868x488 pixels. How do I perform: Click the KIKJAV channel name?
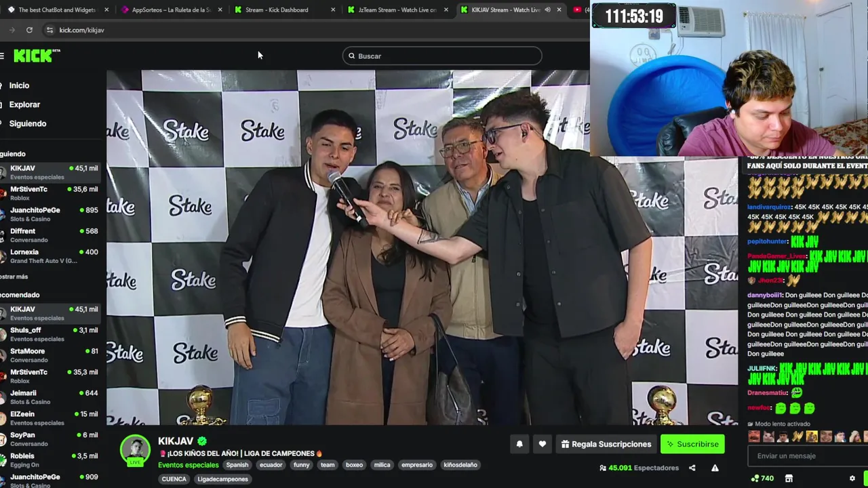click(x=176, y=441)
